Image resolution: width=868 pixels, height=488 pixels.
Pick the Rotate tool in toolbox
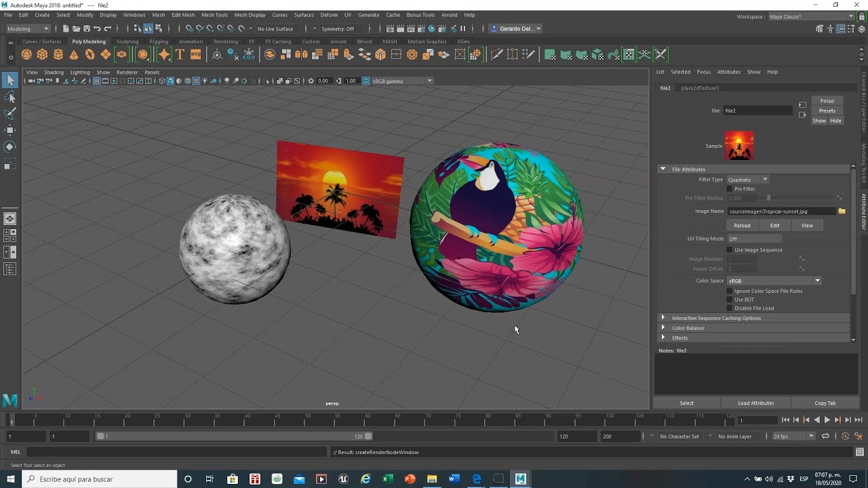click(10, 146)
